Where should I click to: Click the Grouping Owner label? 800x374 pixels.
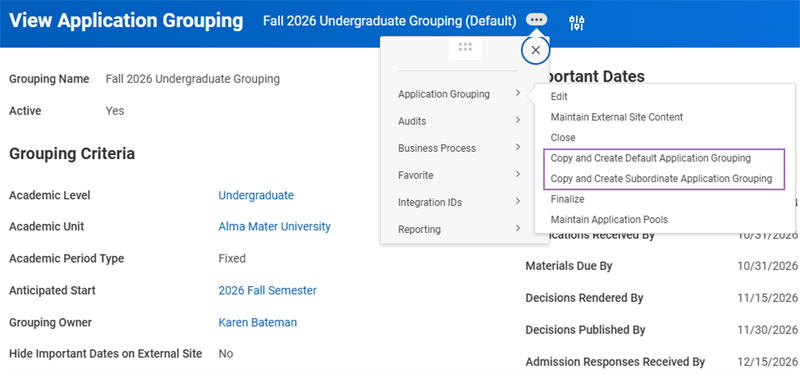(x=51, y=322)
